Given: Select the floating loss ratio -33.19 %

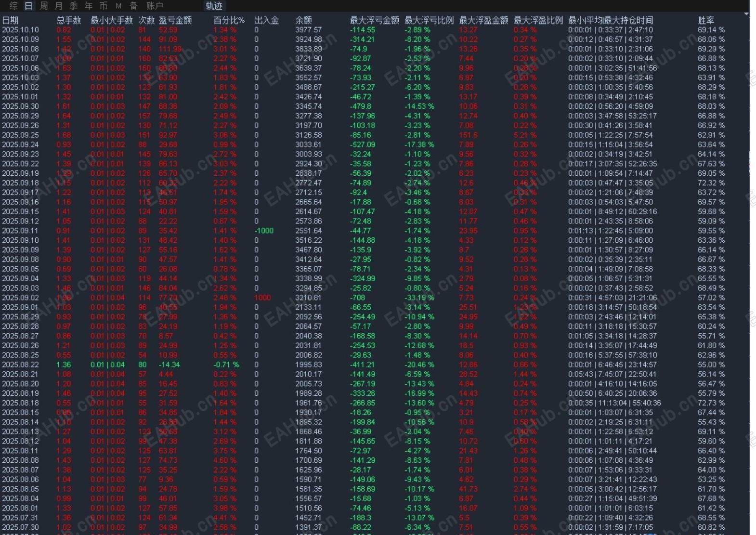Looking at the screenshot, I should (x=419, y=298).
